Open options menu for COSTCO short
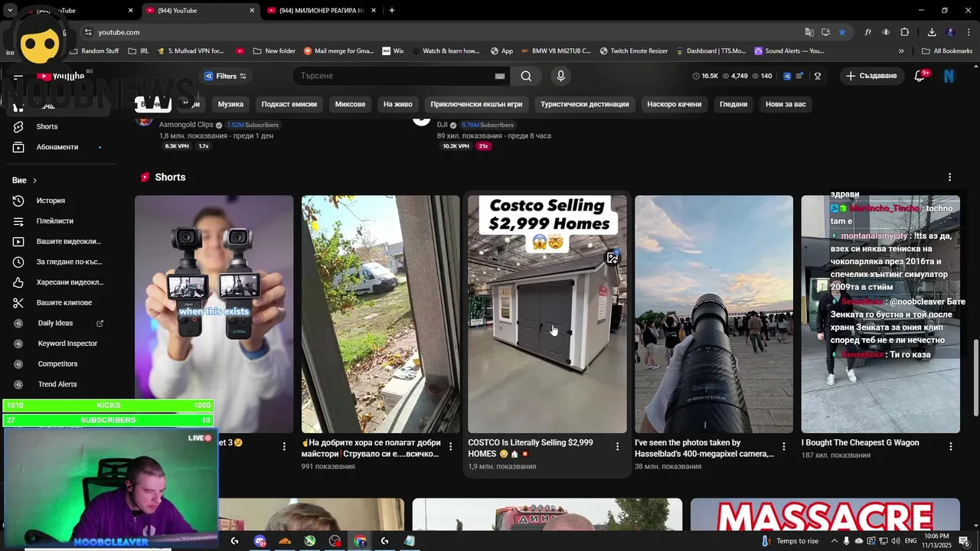The height and width of the screenshot is (551, 980). [x=617, y=446]
